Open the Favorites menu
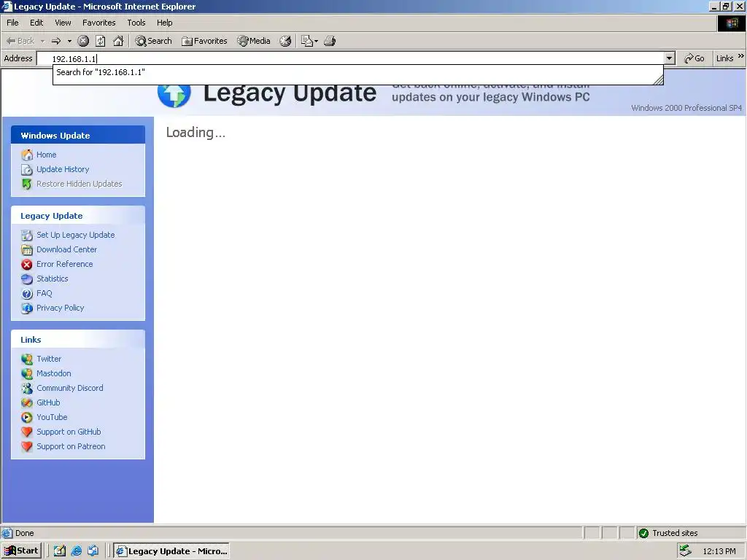This screenshot has width=747, height=560. tap(98, 23)
